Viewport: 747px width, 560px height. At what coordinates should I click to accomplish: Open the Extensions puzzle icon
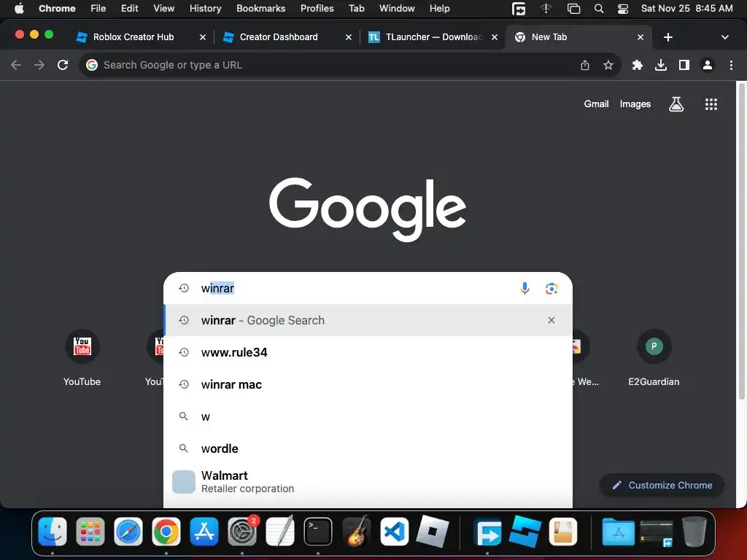[637, 65]
